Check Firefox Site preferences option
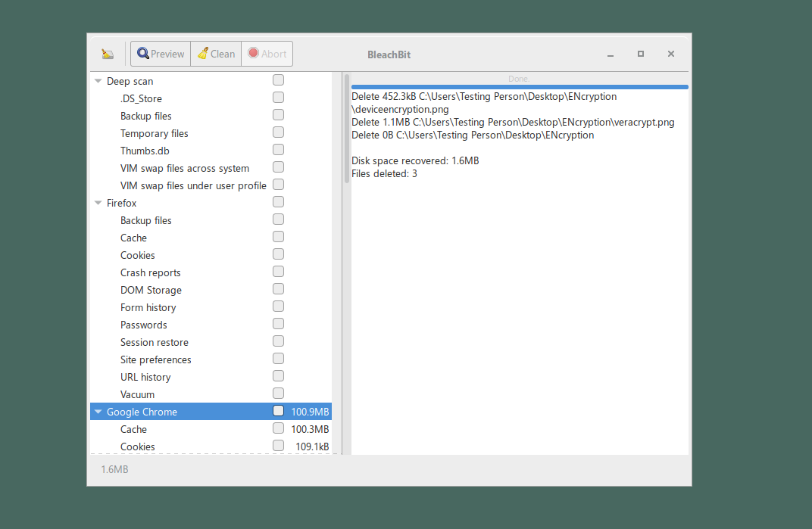The height and width of the screenshot is (529, 812). (x=278, y=358)
